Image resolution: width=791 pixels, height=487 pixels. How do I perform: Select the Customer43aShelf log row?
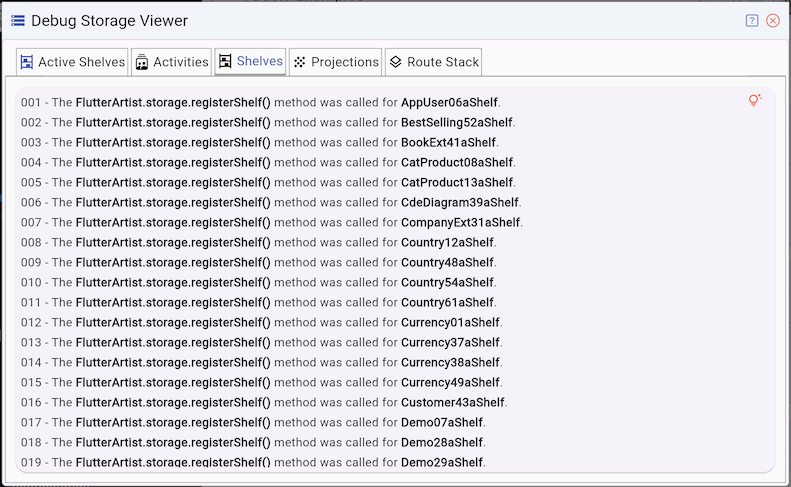tap(264, 402)
